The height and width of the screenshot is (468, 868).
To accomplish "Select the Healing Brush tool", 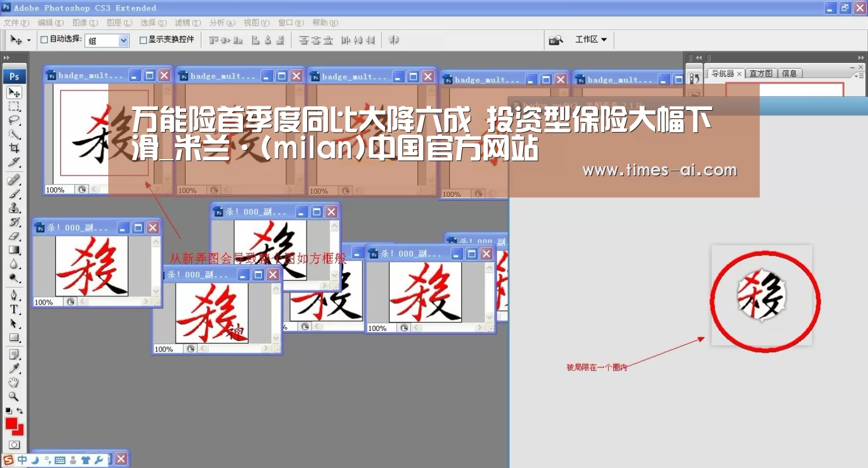I will (x=14, y=181).
